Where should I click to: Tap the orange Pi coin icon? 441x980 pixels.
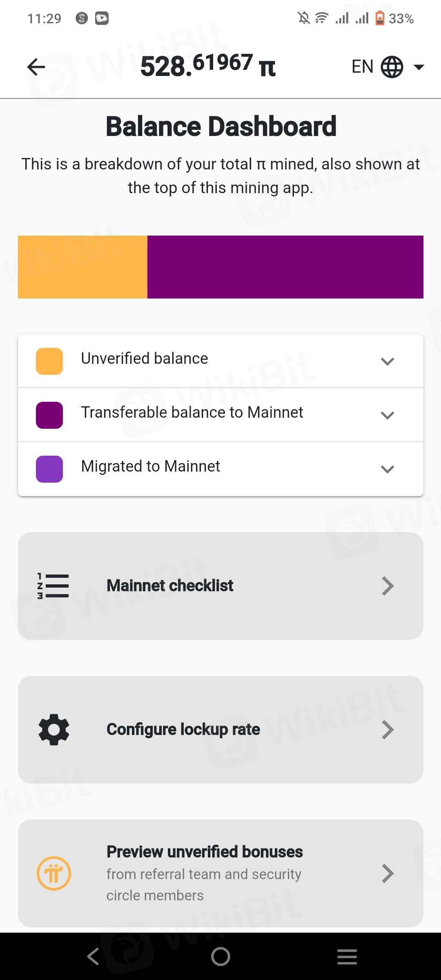[x=54, y=873]
